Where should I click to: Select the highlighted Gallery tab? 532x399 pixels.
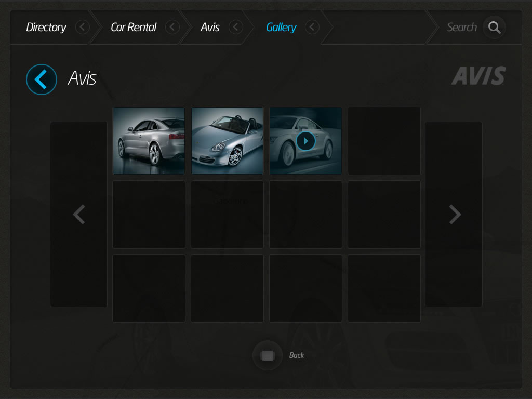281,28
